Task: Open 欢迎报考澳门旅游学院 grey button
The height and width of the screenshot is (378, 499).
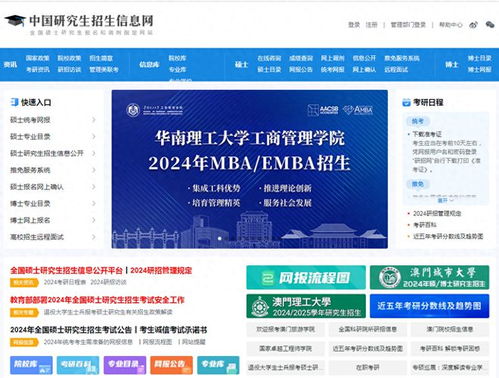Action: (286, 329)
